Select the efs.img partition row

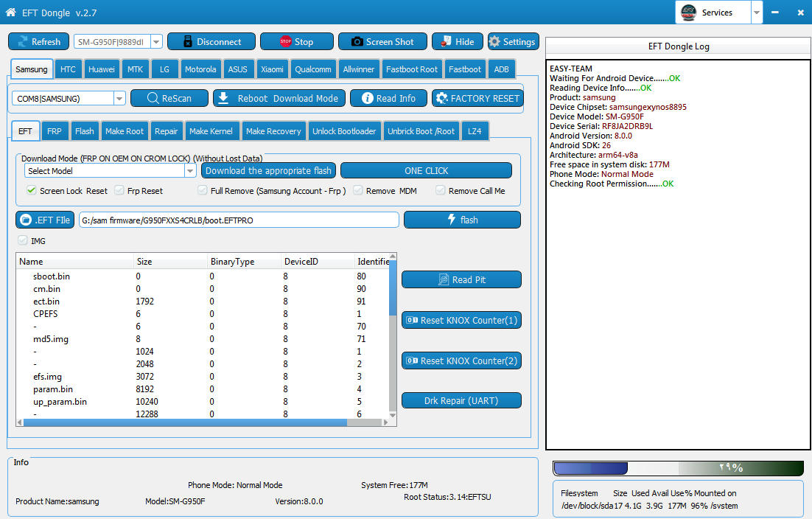click(x=203, y=377)
